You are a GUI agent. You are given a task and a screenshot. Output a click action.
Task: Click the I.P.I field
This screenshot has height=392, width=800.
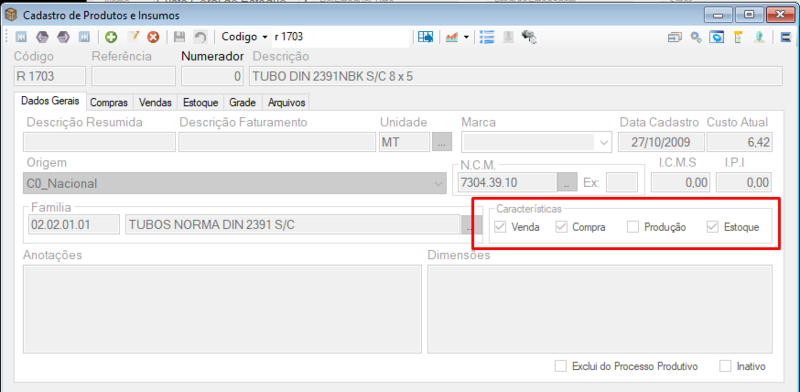pyautogui.click(x=744, y=183)
